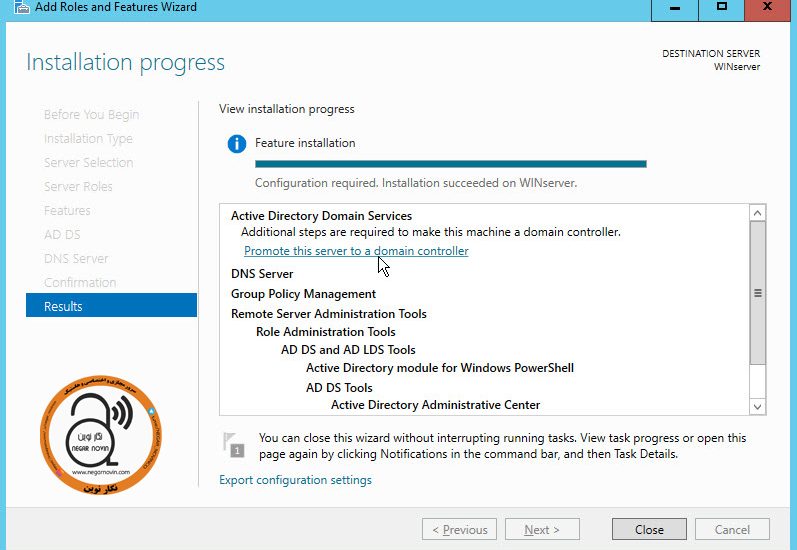Click the blue Feature installation info icon
This screenshot has width=797, height=550.
pyautogui.click(x=237, y=144)
